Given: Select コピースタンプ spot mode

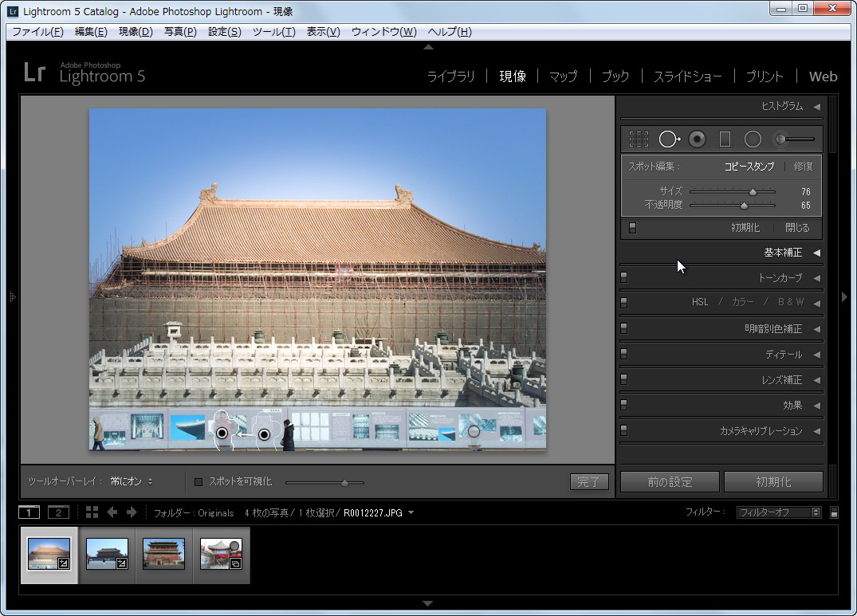Looking at the screenshot, I should point(749,167).
